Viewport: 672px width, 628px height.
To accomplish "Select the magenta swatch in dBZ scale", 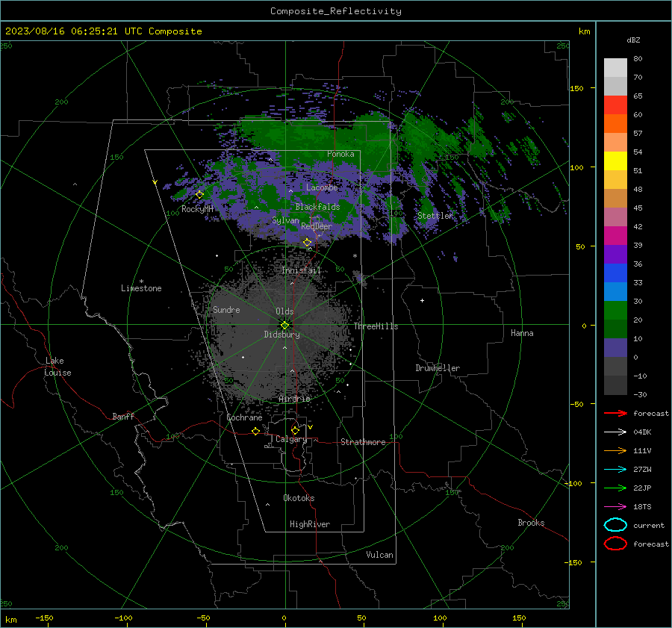I will pos(615,235).
